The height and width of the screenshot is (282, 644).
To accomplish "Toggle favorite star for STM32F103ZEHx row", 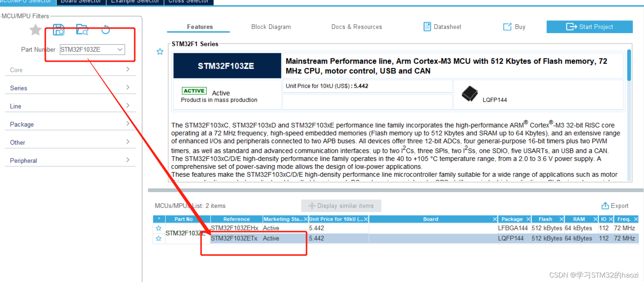I will tap(159, 228).
